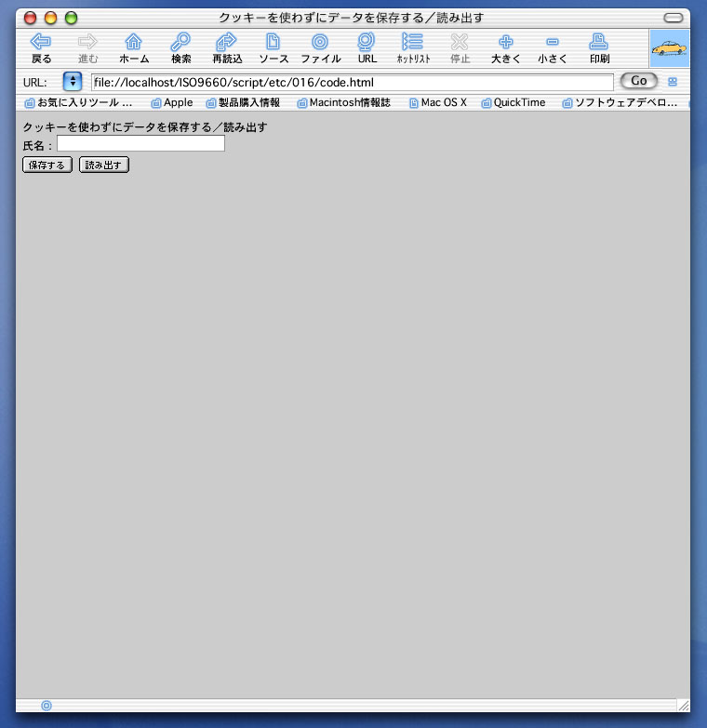Open the QuickTime bookmark folder

(x=514, y=103)
